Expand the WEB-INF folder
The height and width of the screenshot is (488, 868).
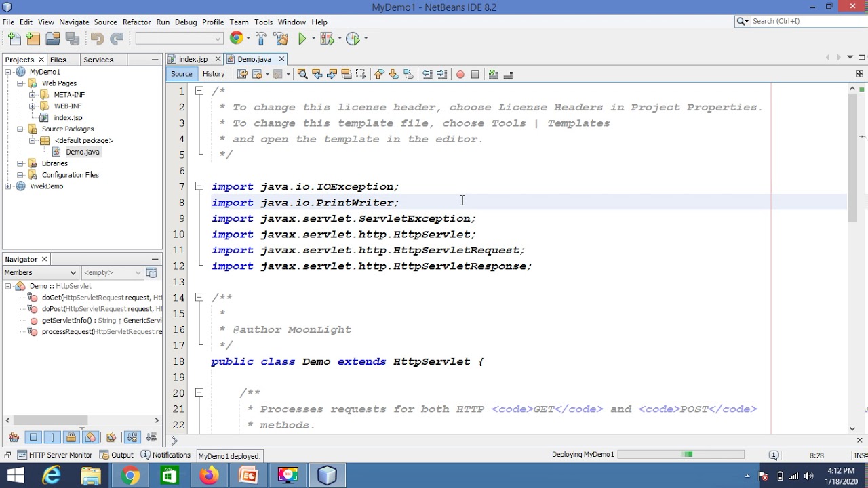pyautogui.click(x=32, y=106)
